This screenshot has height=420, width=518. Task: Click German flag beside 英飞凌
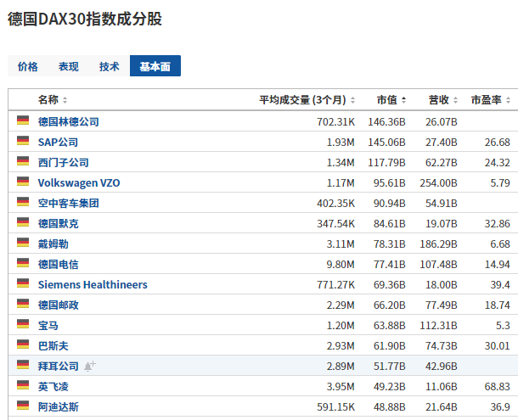coord(23,385)
